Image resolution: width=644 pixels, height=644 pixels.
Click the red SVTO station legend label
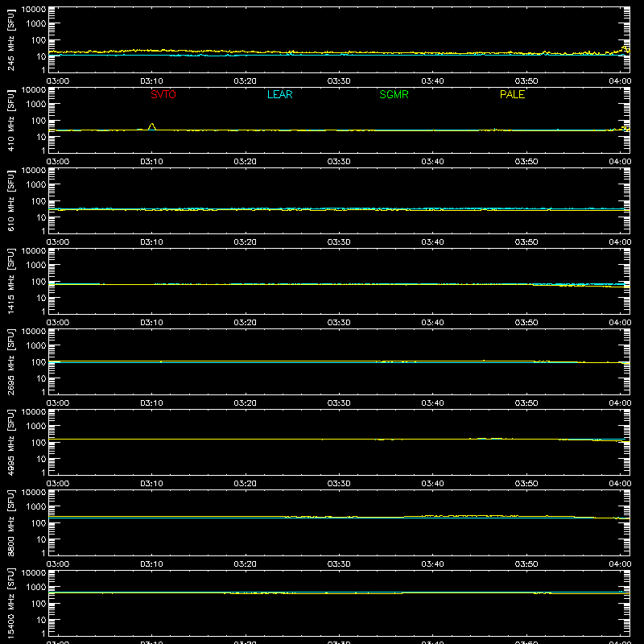click(x=163, y=95)
